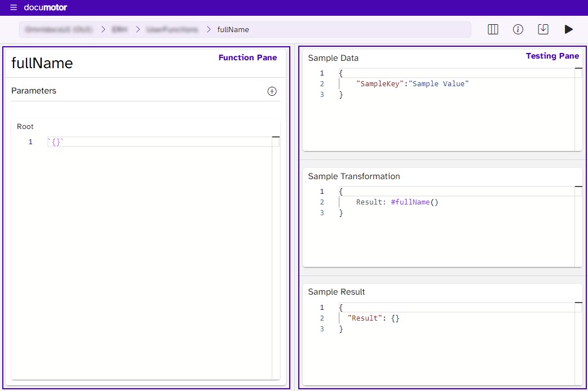Run the fullName function
The image size is (588, 391).
coord(569,29)
